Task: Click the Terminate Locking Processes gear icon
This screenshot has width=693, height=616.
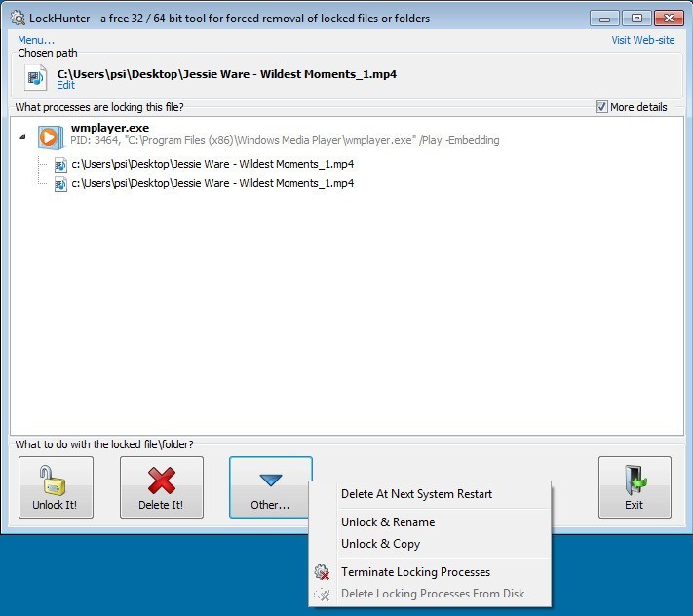Action: tap(322, 572)
